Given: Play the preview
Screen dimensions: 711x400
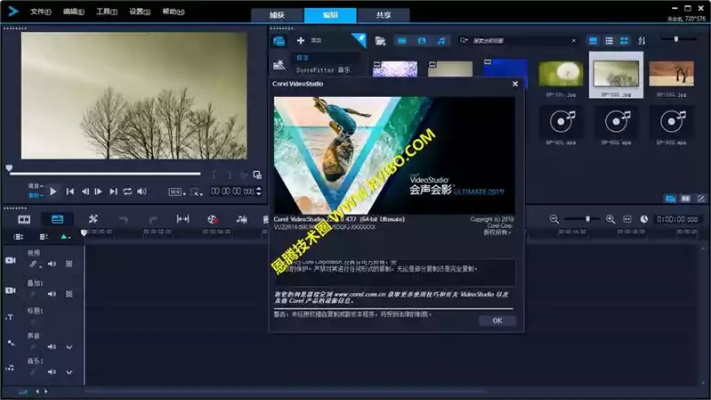Looking at the screenshot, I should [x=53, y=191].
